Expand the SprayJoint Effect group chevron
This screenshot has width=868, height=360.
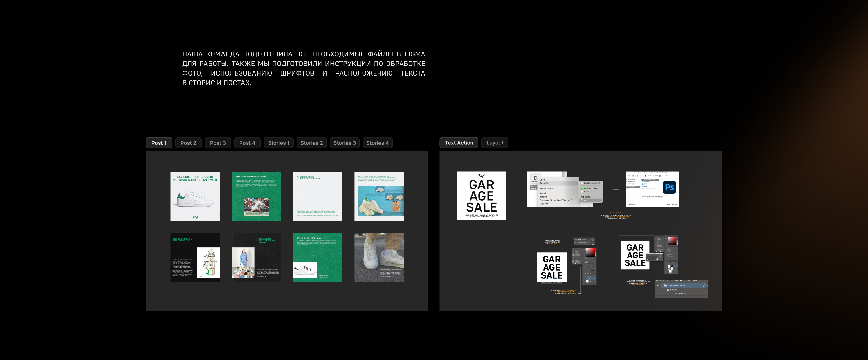click(x=662, y=286)
